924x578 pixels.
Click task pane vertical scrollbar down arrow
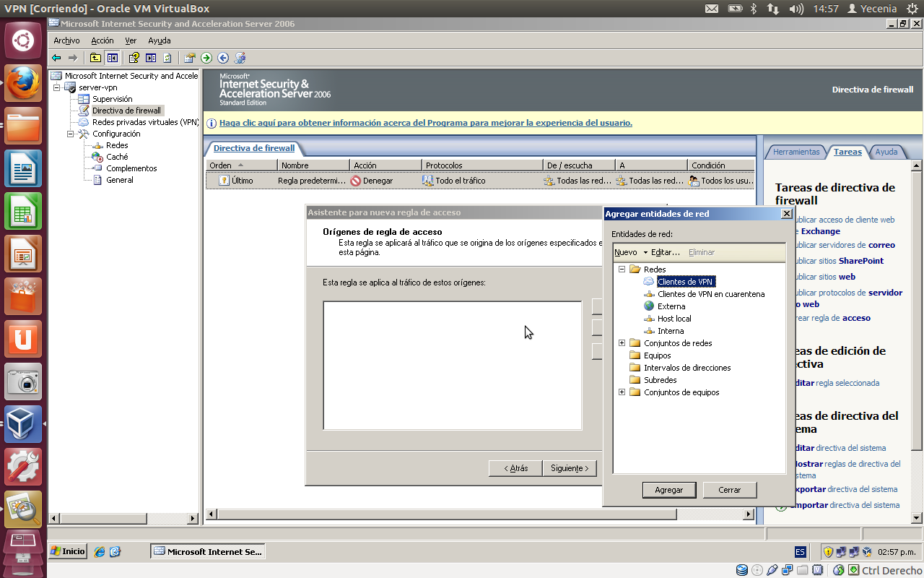(x=917, y=517)
